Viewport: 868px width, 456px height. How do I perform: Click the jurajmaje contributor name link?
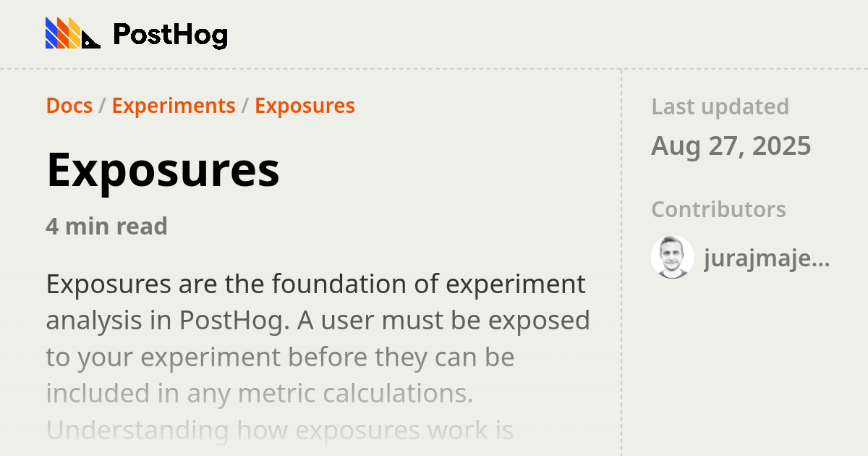point(765,258)
